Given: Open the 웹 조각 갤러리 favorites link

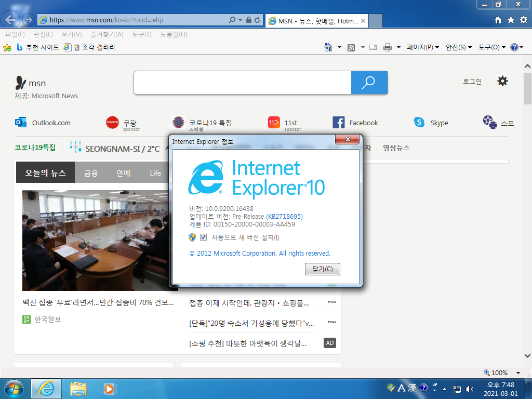Looking at the screenshot, I should tap(89, 47).
